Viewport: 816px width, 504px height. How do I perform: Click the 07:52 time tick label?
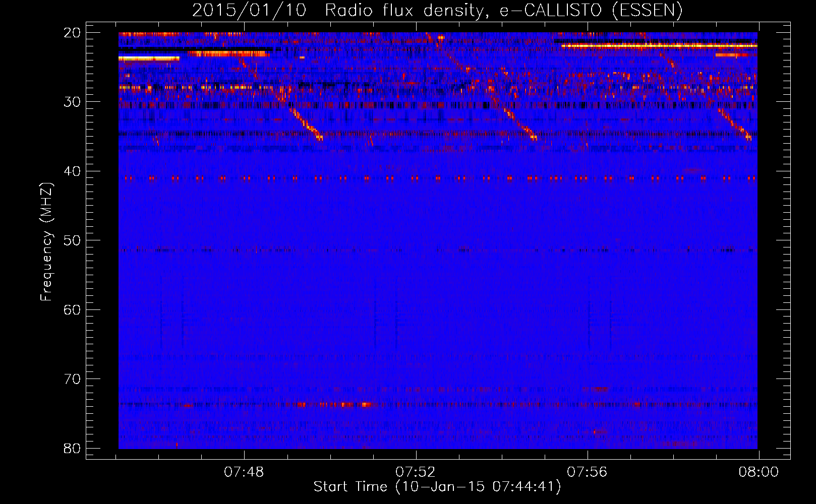(416, 472)
